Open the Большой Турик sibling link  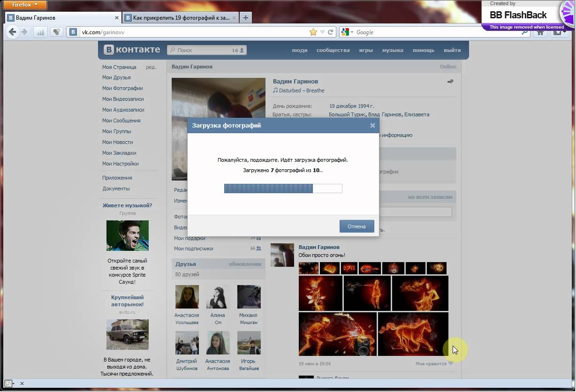point(347,114)
